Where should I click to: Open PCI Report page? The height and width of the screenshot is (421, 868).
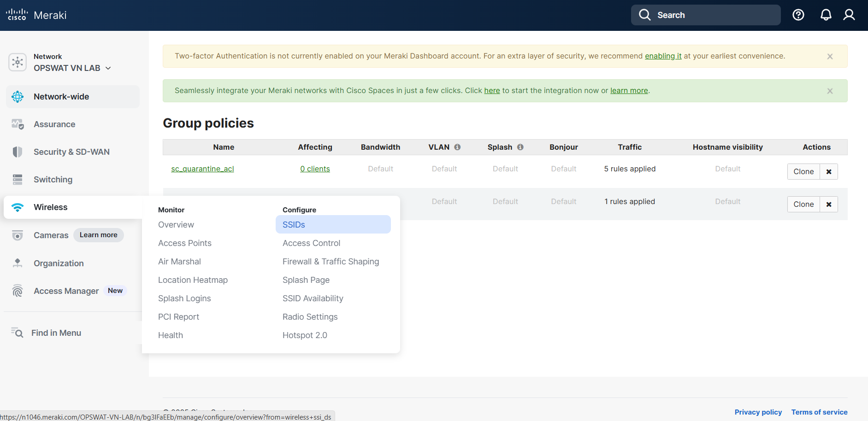(x=178, y=317)
